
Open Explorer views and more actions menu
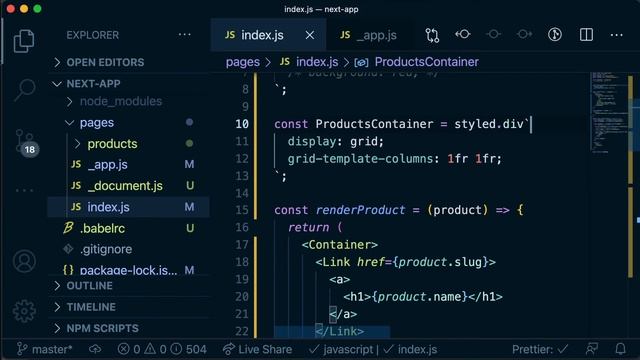coord(184,35)
